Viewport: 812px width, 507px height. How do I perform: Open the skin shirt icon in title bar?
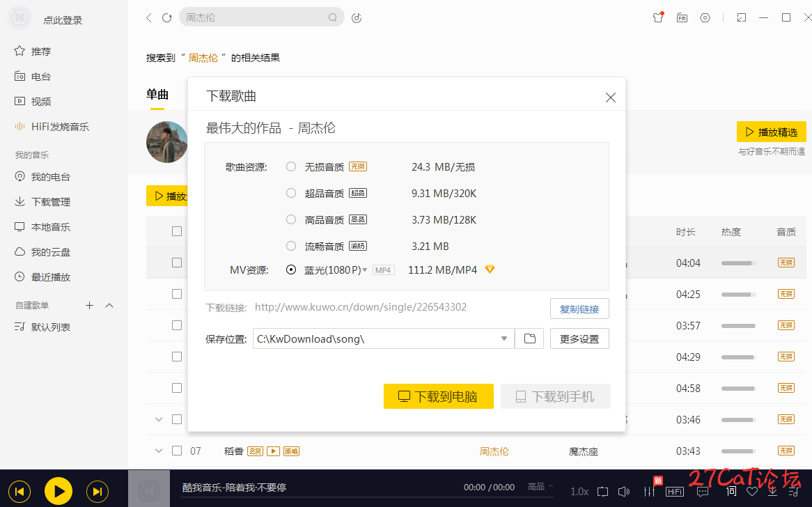tap(658, 17)
